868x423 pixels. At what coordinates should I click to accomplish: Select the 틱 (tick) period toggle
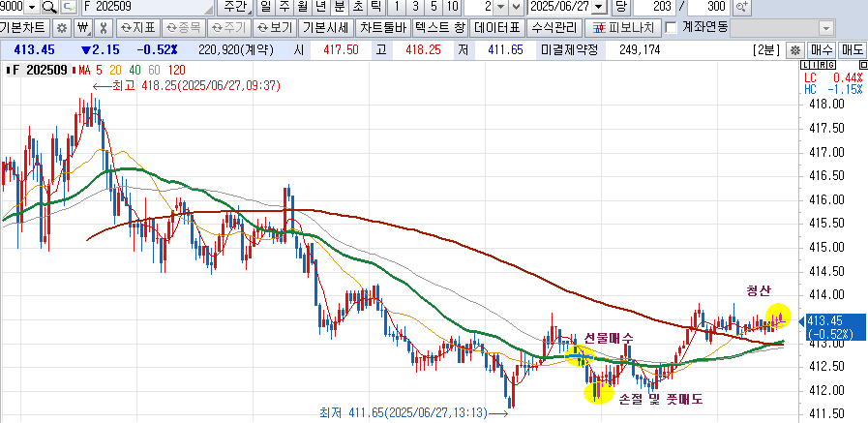(x=375, y=7)
